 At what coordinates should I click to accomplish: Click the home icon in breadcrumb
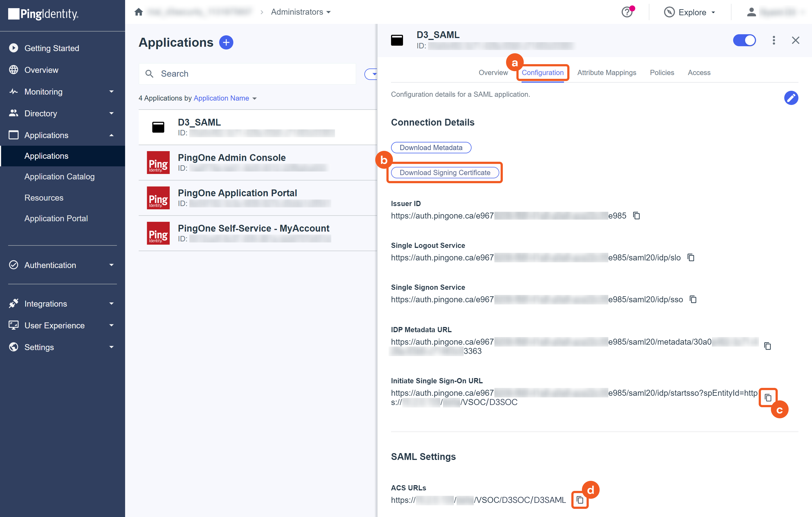point(139,12)
